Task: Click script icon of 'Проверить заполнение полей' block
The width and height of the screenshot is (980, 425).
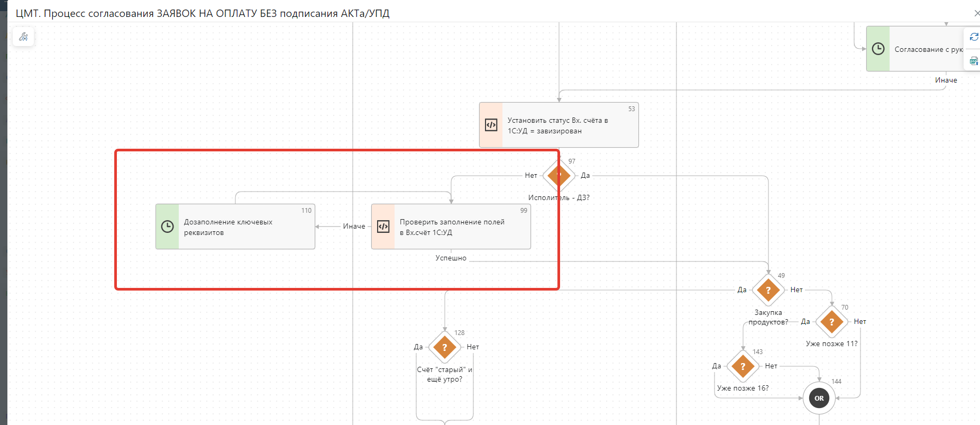Action: coord(383,227)
